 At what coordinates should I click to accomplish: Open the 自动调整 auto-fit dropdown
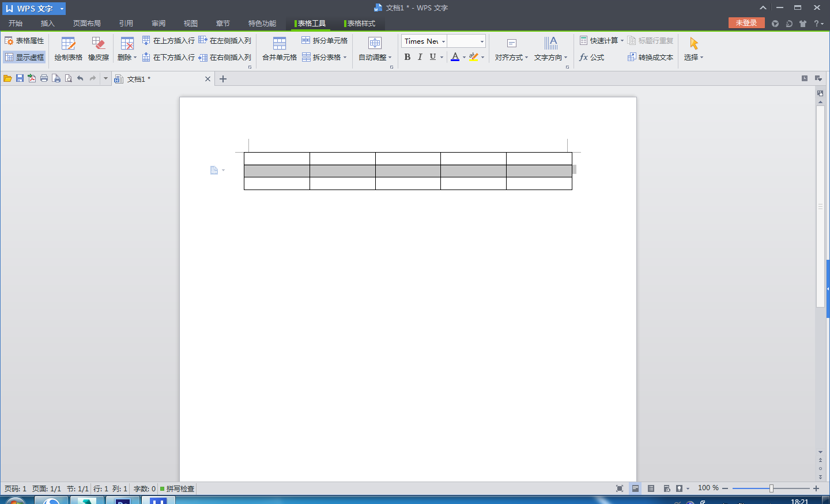coord(375,49)
